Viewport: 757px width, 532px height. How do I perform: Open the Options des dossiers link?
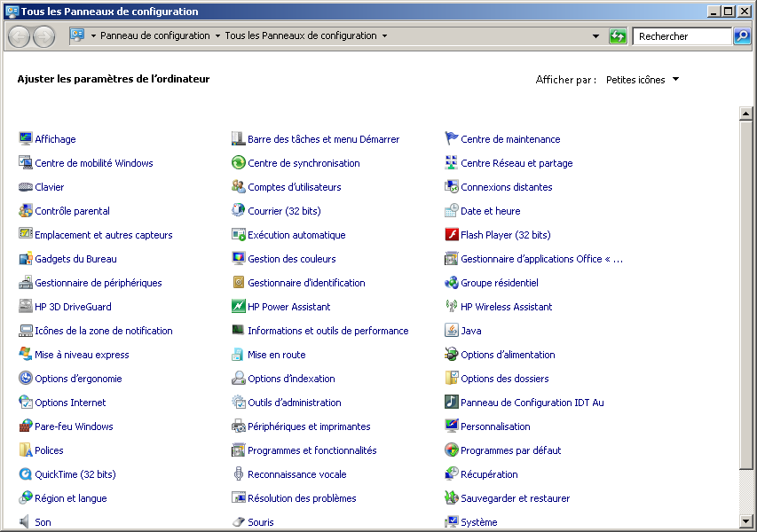504,379
